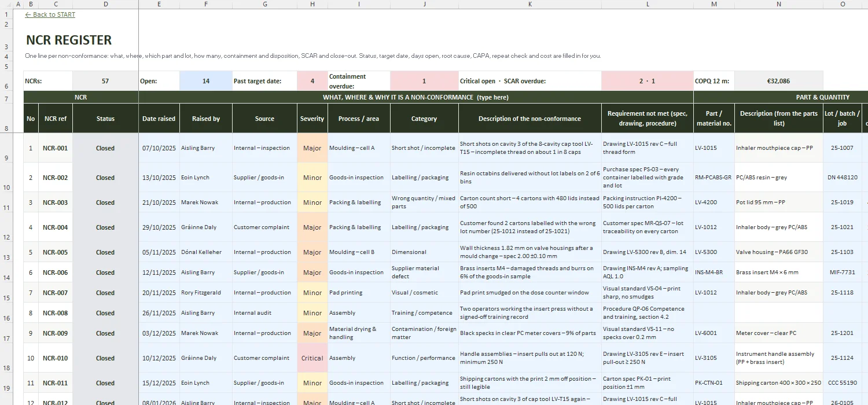Click the Containment overdue value 1
Viewport: 868px width, 405px height.
(x=424, y=81)
